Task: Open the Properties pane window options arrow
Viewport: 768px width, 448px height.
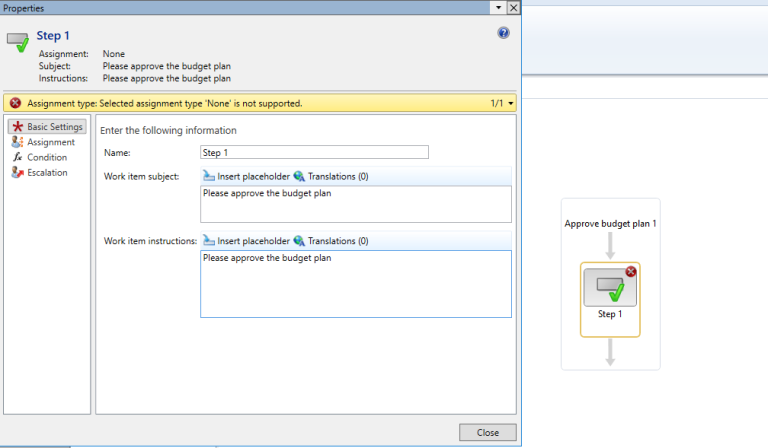Action: (x=497, y=7)
